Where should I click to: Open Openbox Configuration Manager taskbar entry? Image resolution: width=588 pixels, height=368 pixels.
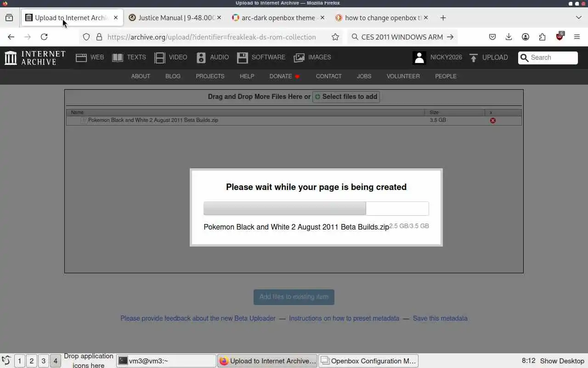[x=369, y=361]
